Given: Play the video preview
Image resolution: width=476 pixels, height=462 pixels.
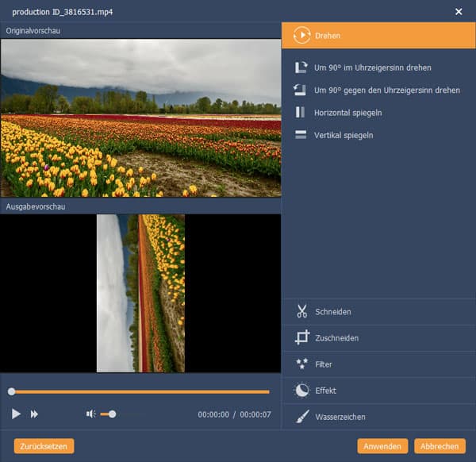Looking at the screenshot, I should click(16, 414).
